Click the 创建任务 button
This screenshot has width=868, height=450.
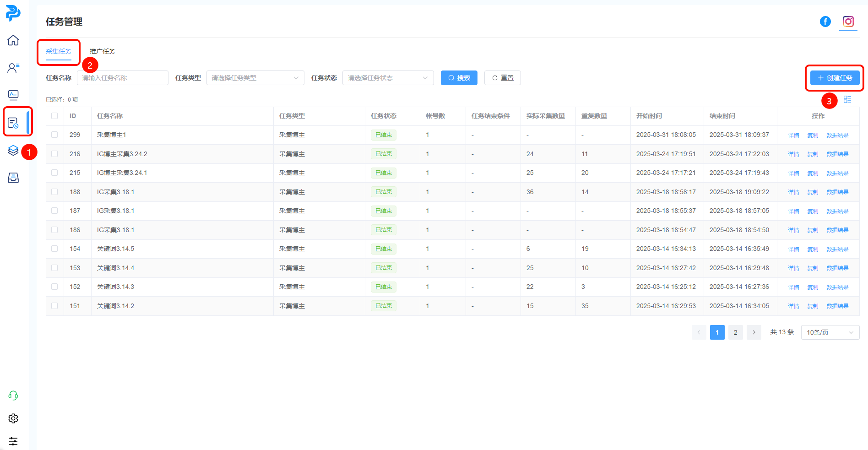[x=834, y=78]
